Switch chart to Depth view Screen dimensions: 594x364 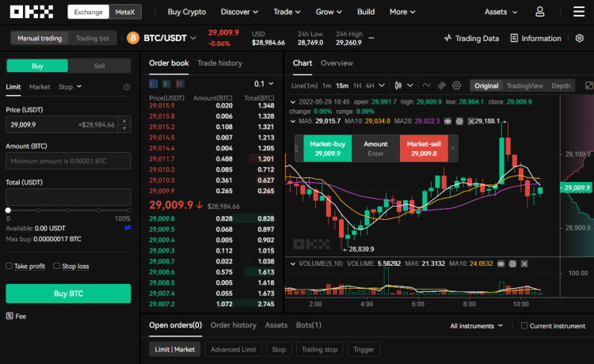(x=561, y=85)
